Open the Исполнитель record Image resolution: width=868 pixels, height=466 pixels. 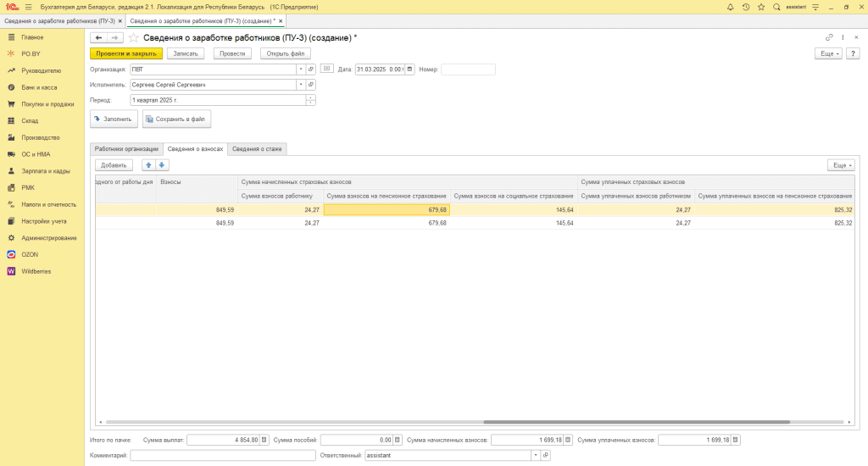[311, 85]
